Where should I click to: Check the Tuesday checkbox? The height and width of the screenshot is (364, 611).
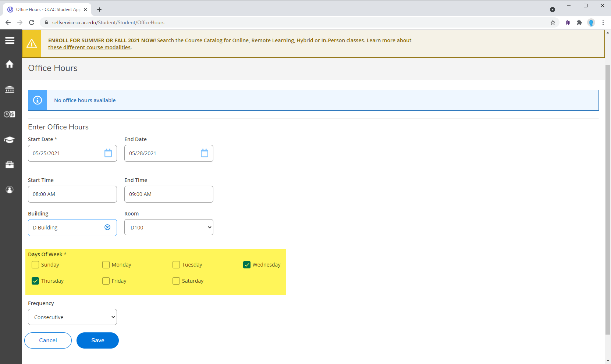point(176,265)
